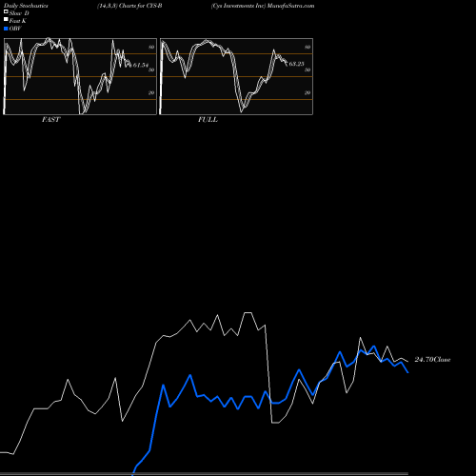476x476 pixels.
Task: Click the 20 level label in FAST chart
Action: click(151, 92)
